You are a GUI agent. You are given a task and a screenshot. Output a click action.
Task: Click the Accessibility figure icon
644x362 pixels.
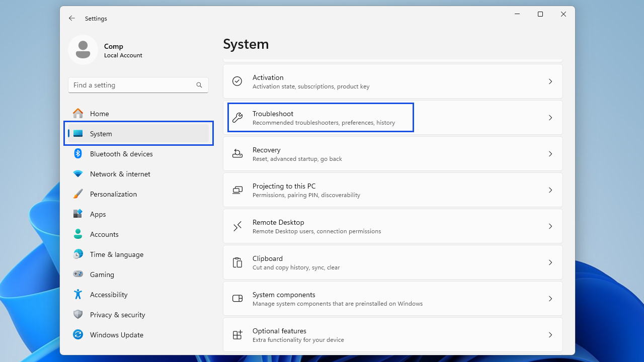coord(78,295)
